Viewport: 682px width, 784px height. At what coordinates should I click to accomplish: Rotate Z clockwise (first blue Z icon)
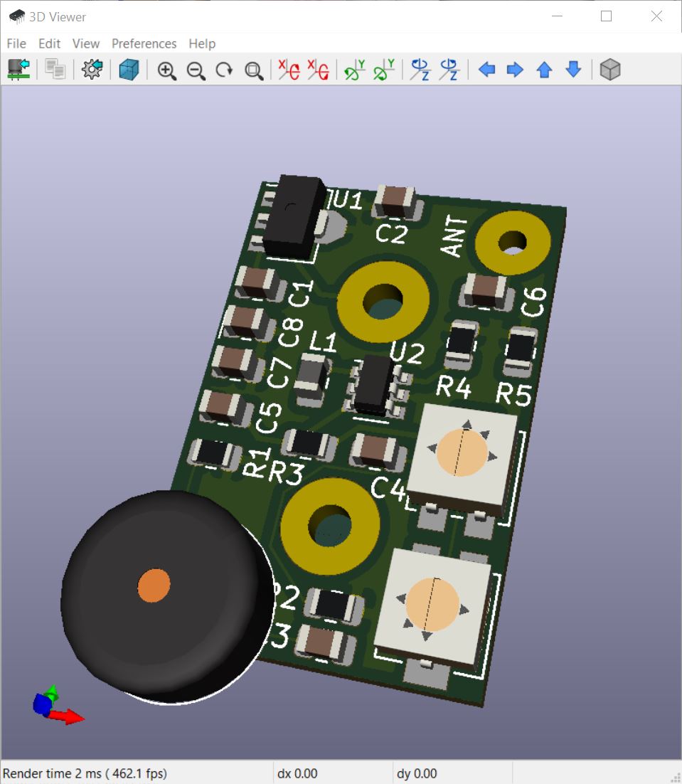(420, 70)
